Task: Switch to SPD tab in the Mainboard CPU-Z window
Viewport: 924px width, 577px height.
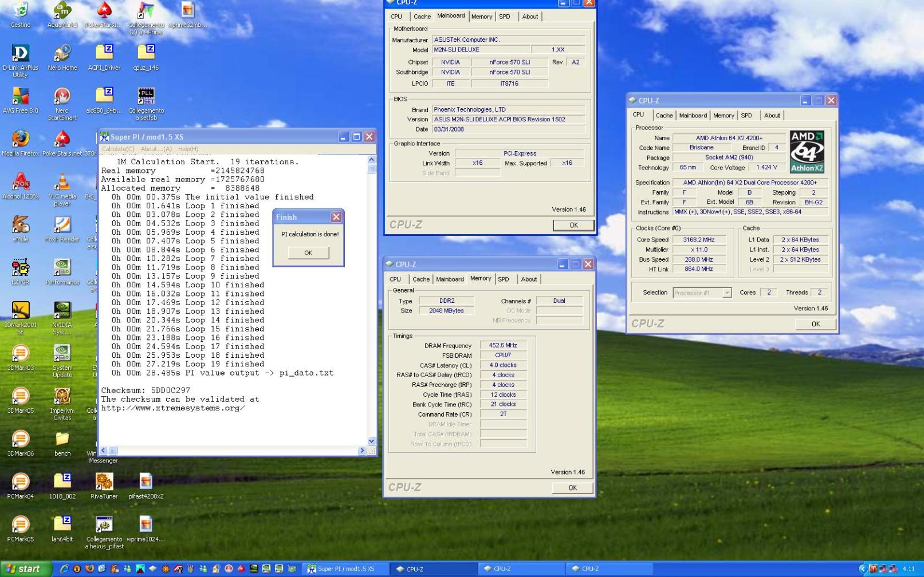Action: (504, 17)
